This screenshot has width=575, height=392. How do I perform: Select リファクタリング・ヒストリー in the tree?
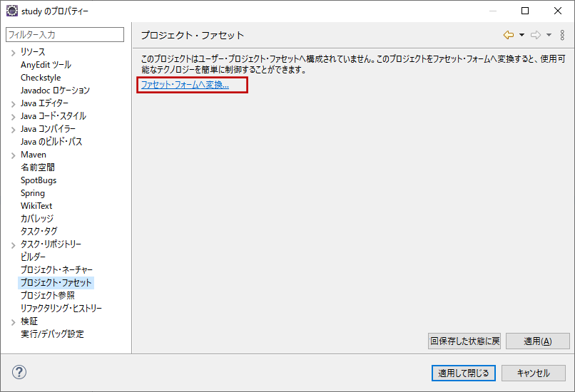point(61,309)
